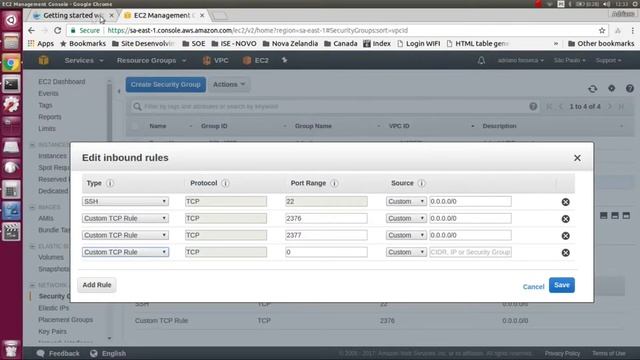
Task: Open the search filter help icon
Action: [533, 107]
